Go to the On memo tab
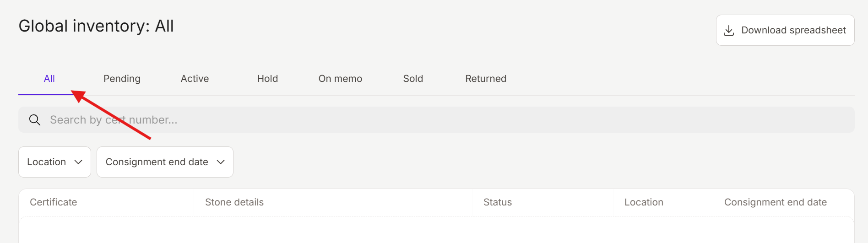Screen dimensions: 868x243 pyautogui.click(x=340, y=79)
